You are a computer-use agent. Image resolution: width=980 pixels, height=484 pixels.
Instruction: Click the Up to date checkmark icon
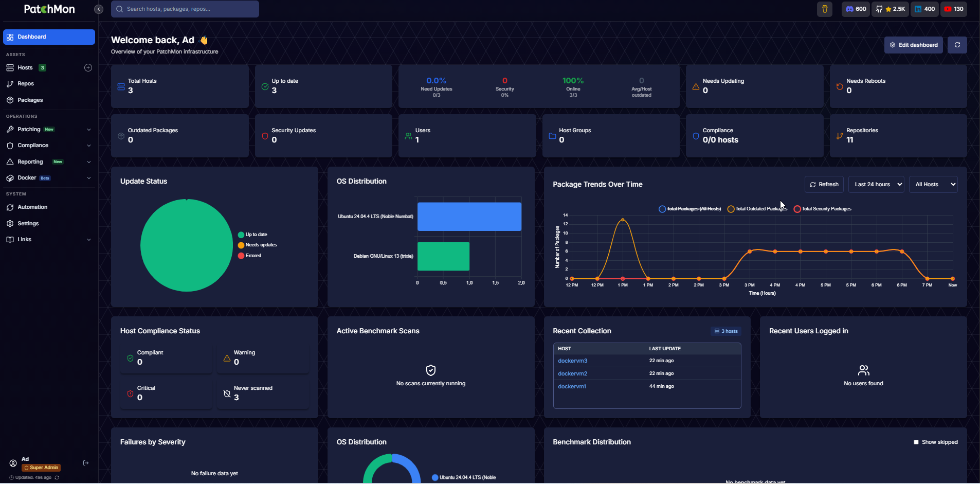point(265,86)
